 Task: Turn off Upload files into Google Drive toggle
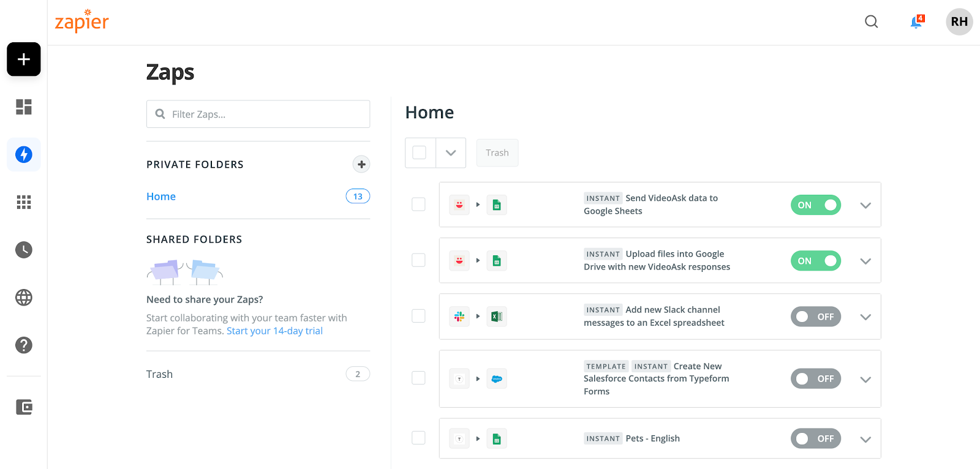[x=816, y=261]
